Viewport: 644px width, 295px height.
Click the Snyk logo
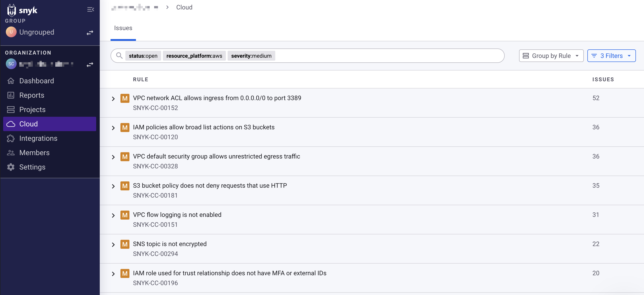[x=22, y=10]
